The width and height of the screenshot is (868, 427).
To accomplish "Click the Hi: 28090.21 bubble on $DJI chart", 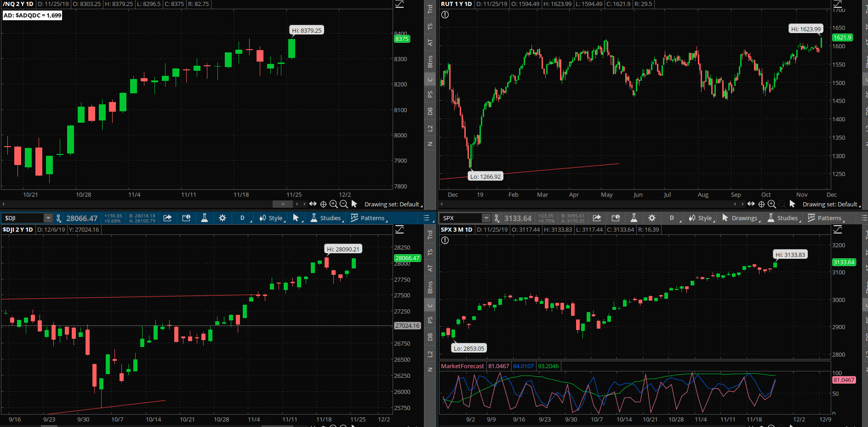I will pos(343,249).
